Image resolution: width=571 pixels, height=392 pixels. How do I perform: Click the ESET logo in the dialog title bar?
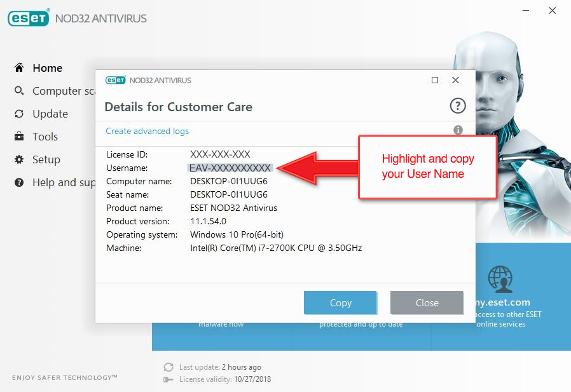pos(116,80)
